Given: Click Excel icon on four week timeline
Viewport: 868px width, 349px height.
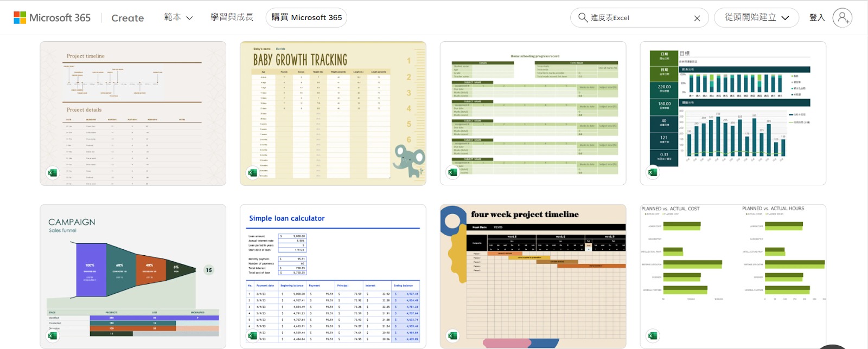Looking at the screenshot, I should pyautogui.click(x=452, y=336).
